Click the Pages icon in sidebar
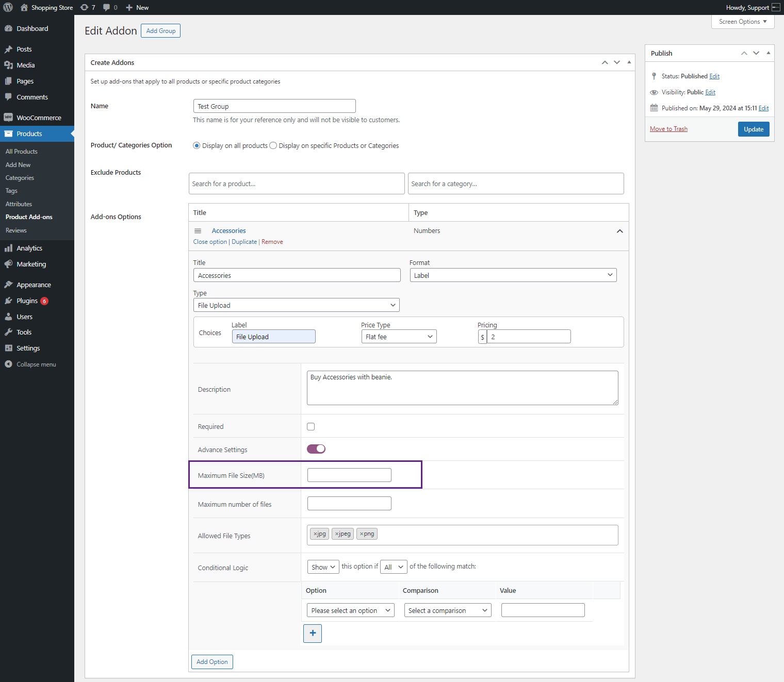This screenshot has height=682, width=784. [x=8, y=81]
